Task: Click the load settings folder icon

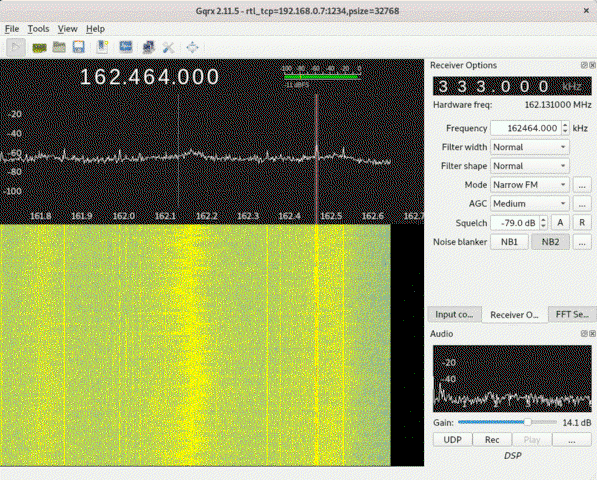Action: click(59, 47)
